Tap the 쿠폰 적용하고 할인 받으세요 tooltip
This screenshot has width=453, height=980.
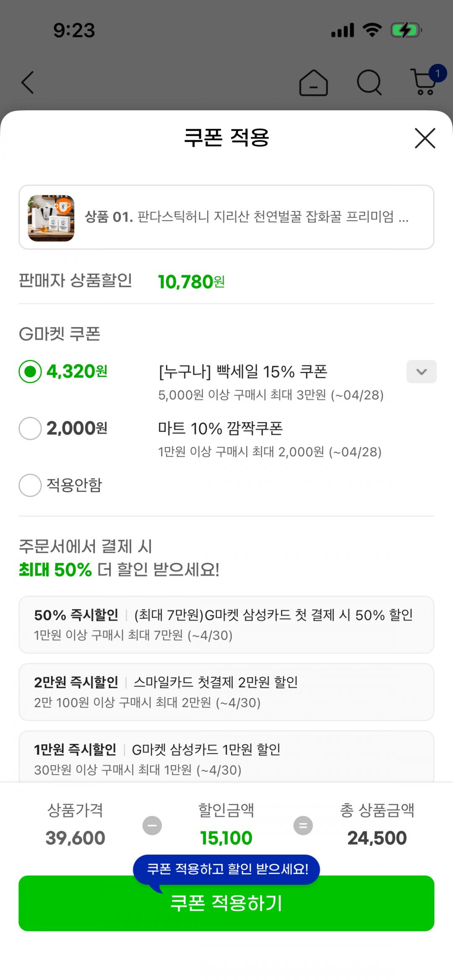point(227,869)
